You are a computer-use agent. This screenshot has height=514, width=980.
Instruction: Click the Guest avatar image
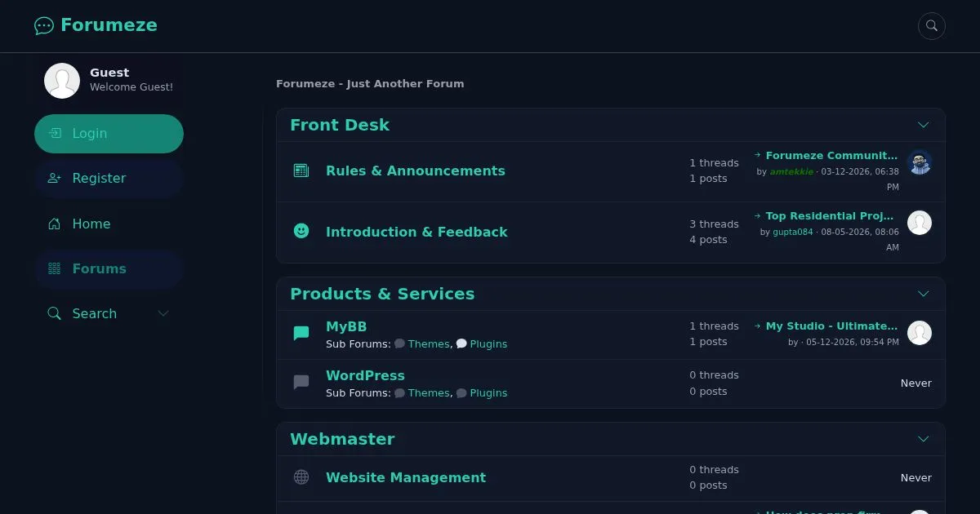tap(62, 81)
